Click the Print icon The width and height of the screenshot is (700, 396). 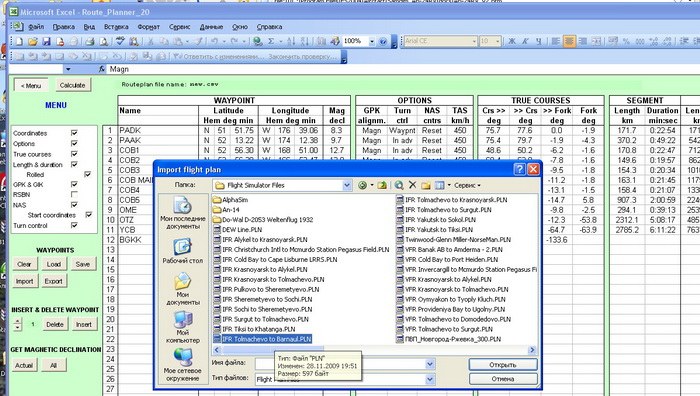point(90,42)
